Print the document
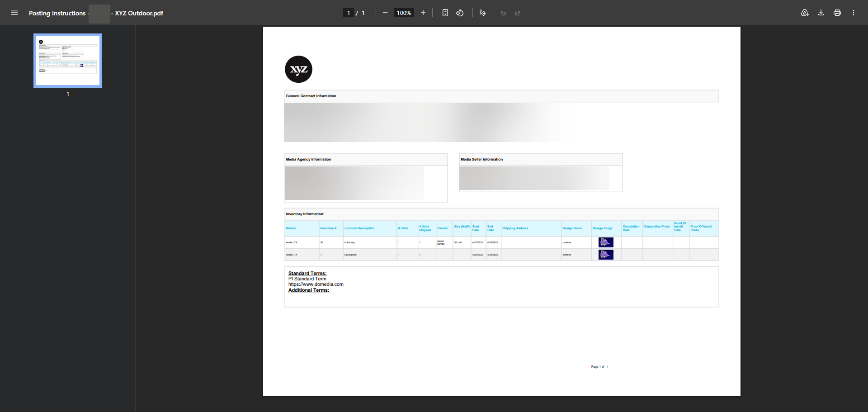868x412 pixels. [x=837, y=13]
